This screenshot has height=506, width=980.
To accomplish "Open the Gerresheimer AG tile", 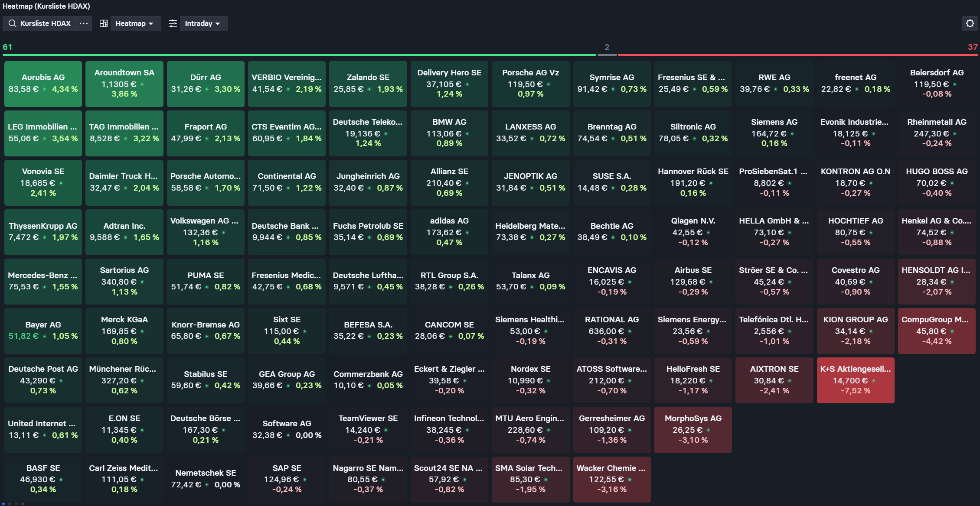I will click(x=612, y=430).
